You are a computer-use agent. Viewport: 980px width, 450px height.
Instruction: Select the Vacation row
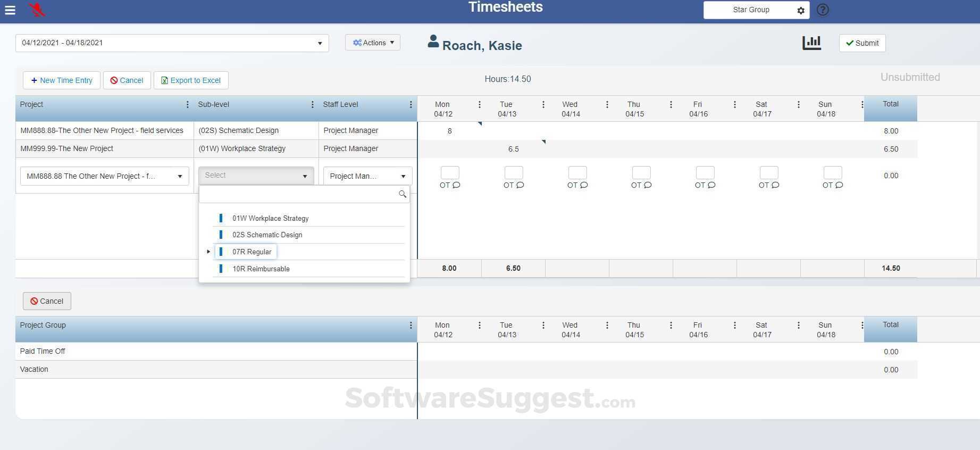click(466, 370)
